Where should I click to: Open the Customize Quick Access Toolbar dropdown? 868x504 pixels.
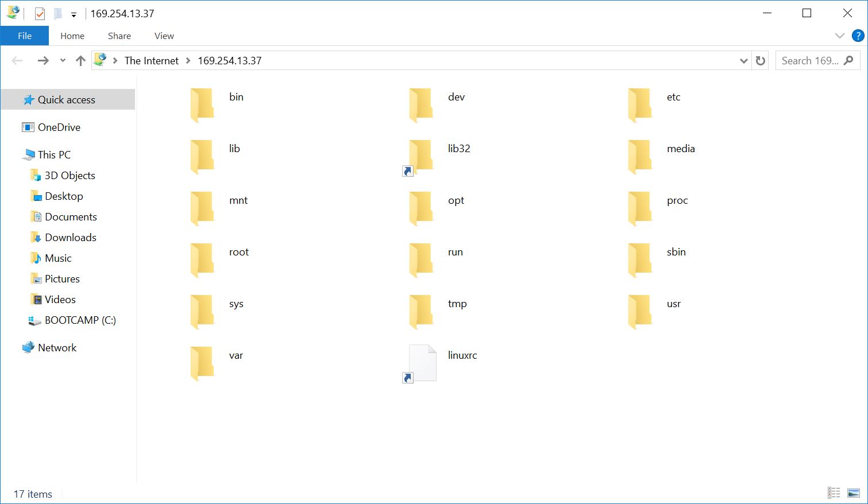74,14
